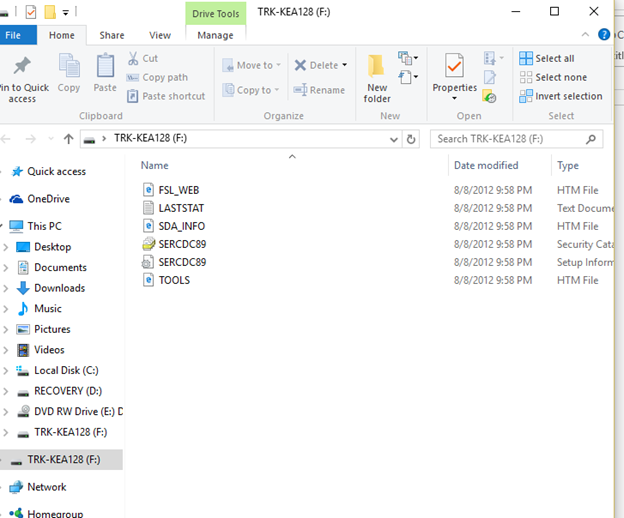The height and width of the screenshot is (518, 624).
Task: Click the search magnifier icon
Action: (x=591, y=139)
